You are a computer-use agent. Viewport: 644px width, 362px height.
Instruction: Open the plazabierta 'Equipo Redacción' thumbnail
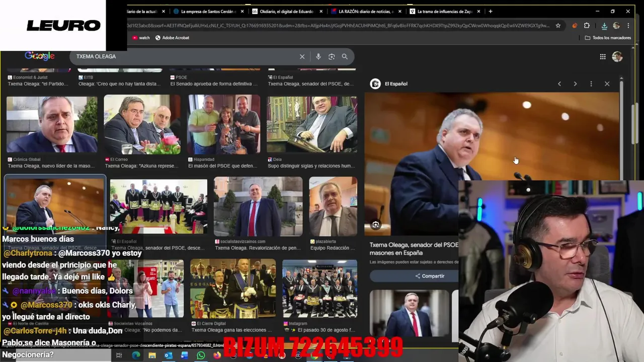(x=333, y=206)
